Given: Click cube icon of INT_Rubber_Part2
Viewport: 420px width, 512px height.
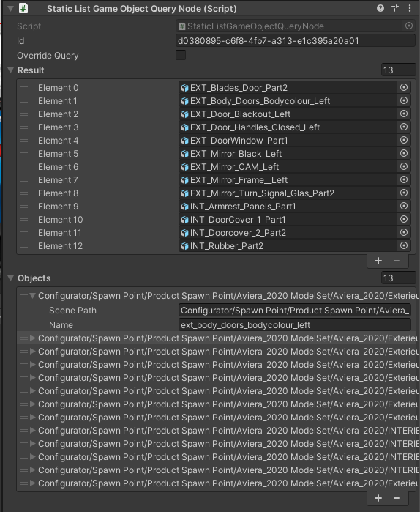Looking at the screenshot, I should pyautogui.click(x=185, y=246).
